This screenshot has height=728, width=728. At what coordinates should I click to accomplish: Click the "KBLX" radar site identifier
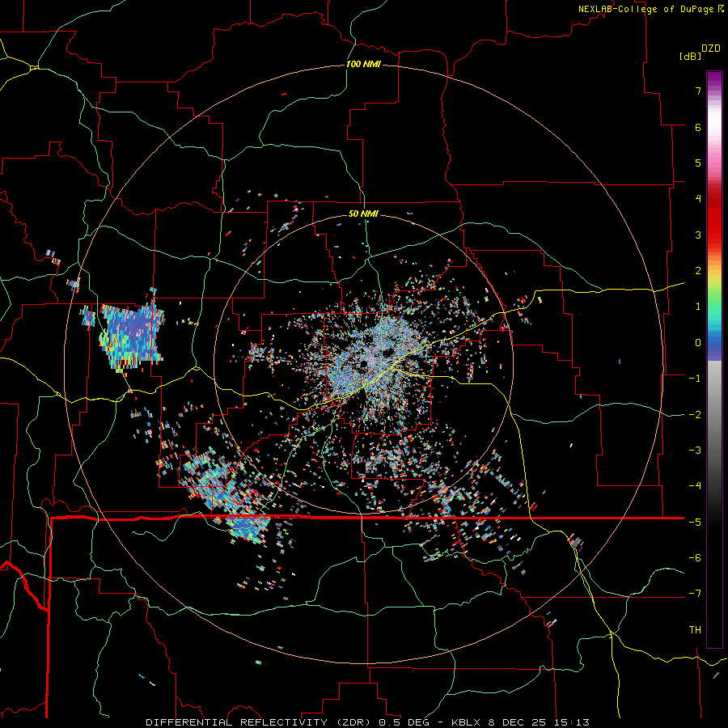[x=467, y=722]
